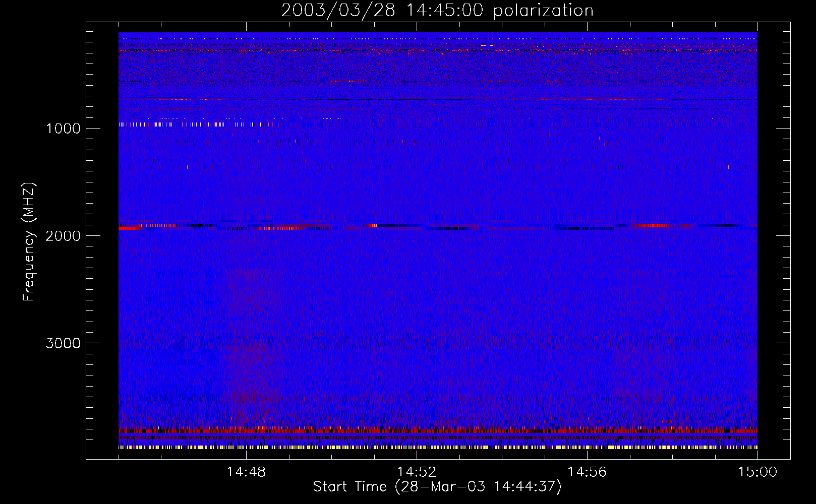The width and height of the screenshot is (816, 504).
Task: Click the thick red band near spectrogram bottom
Action: tap(438, 431)
